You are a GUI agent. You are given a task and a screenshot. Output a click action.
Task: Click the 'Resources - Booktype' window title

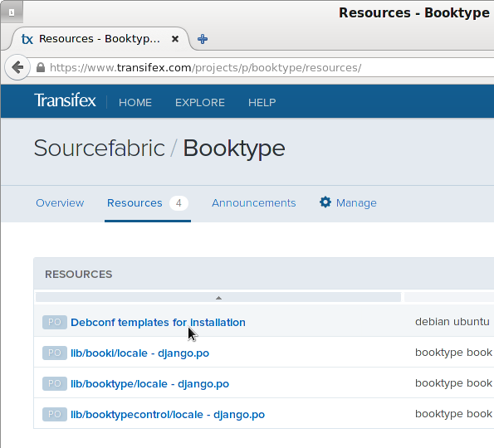coord(414,13)
